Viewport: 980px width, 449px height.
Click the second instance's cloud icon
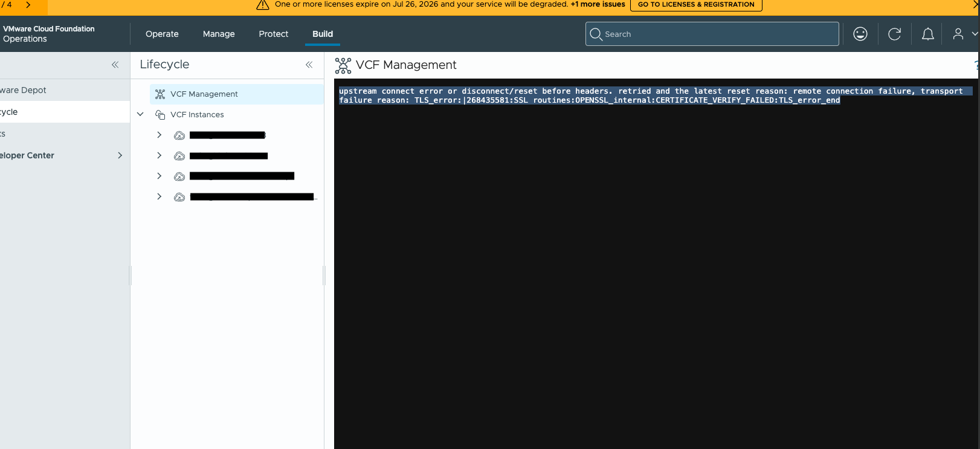click(179, 156)
